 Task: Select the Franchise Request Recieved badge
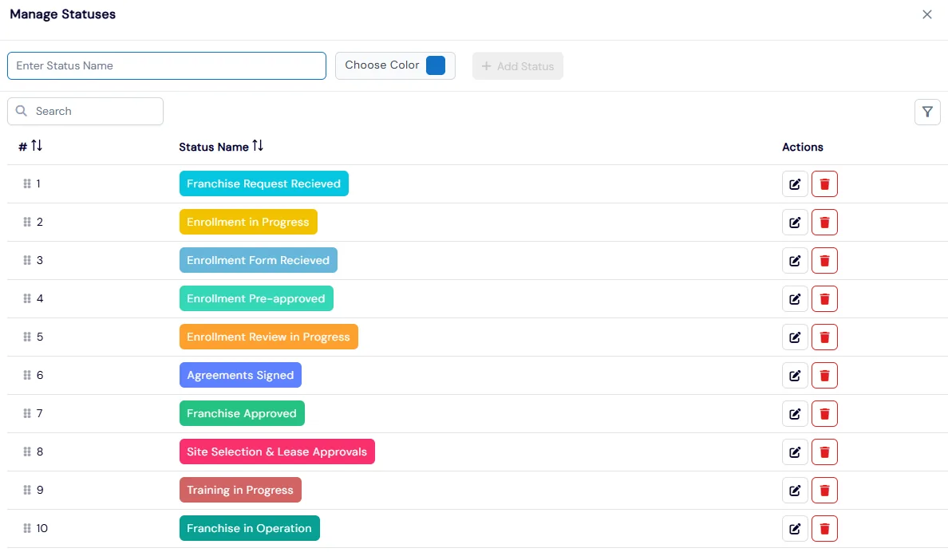point(263,183)
